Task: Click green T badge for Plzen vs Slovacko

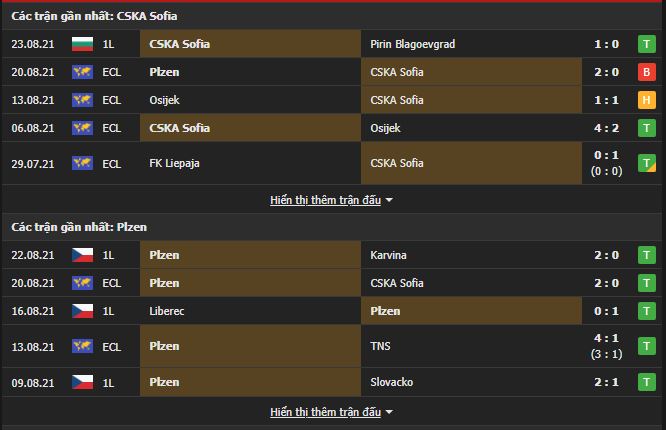Action: pos(647,382)
